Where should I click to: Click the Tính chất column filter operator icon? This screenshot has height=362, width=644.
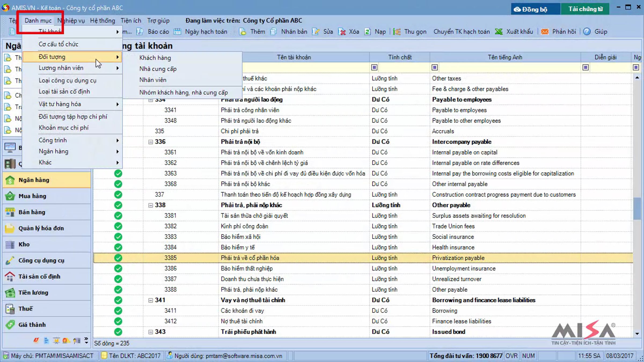point(374,67)
